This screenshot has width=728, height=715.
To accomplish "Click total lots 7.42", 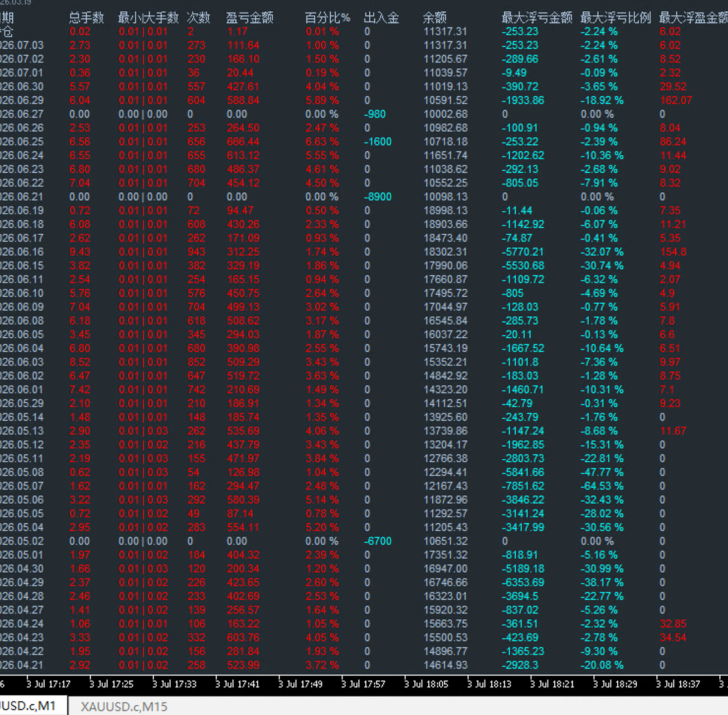I will [x=80, y=390].
